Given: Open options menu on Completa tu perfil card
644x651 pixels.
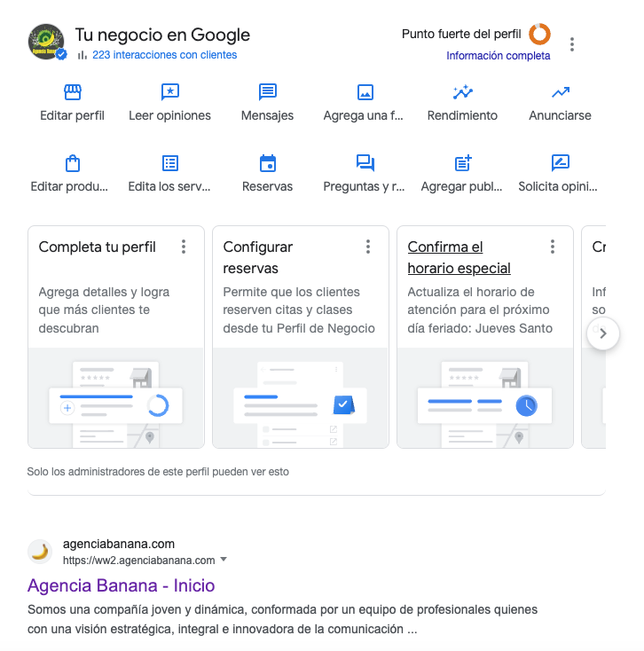Looking at the screenshot, I should pyautogui.click(x=184, y=247).
